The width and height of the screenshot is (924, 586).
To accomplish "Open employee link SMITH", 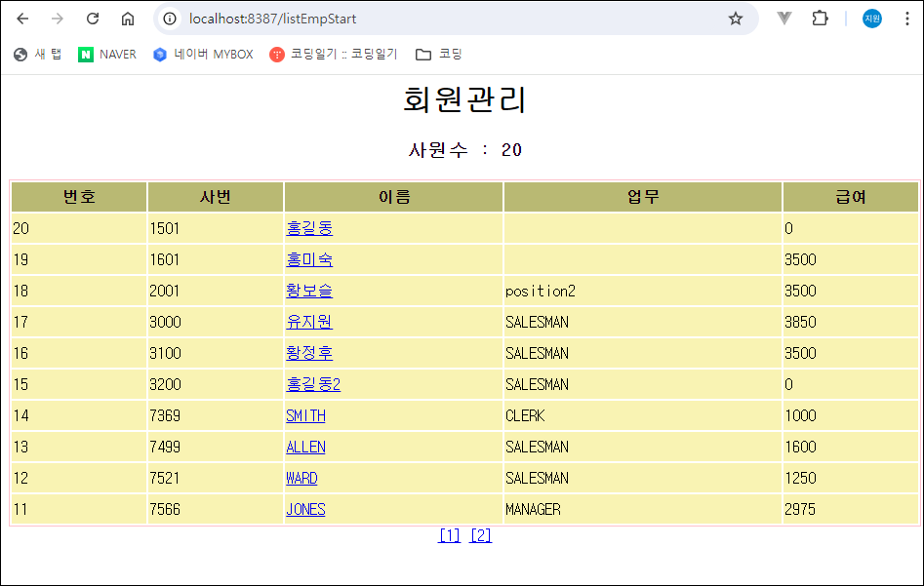I will (x=305, y=415).
